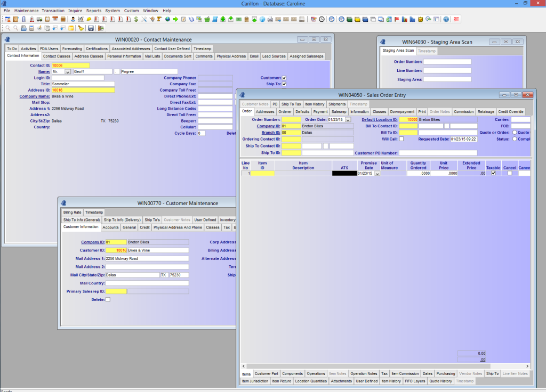Image resolution: width=546 pixels, height=392 pixels.
Task: Click the save diskette icon on second toolbar
Action: (91, 28)
